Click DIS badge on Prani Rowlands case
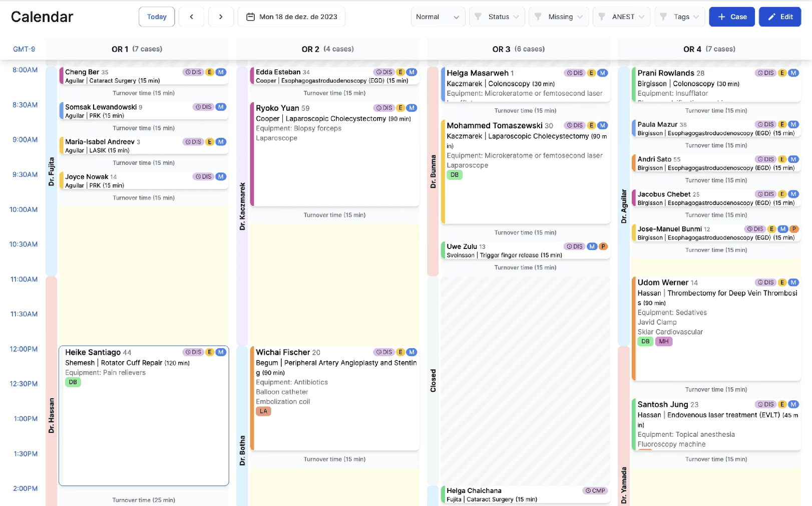Viewport: 812px width, 506px height. click(x=765, y=73)
